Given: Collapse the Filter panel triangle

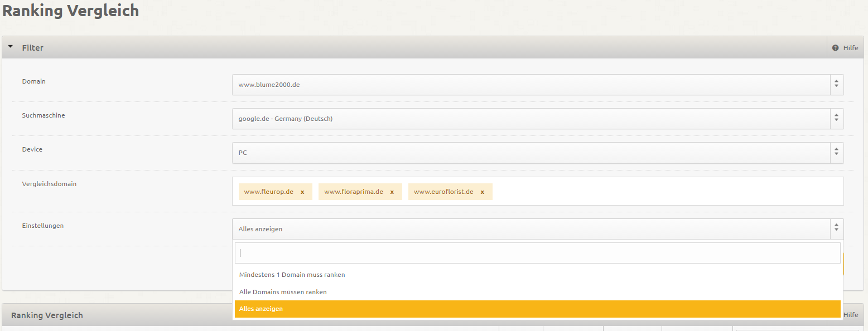Looking at the screenshot, I should coord(10,47).
